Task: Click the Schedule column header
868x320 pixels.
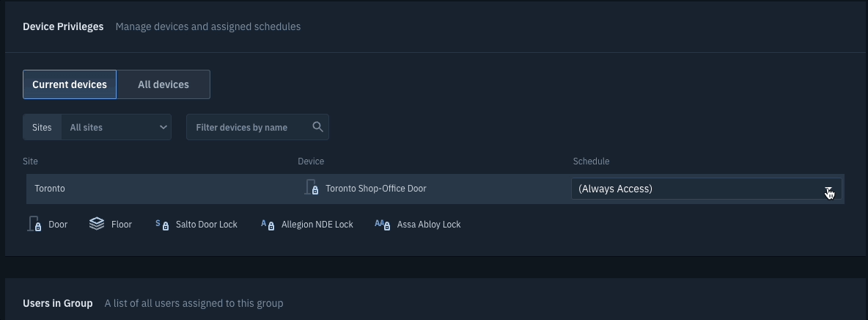Action: 591,161
